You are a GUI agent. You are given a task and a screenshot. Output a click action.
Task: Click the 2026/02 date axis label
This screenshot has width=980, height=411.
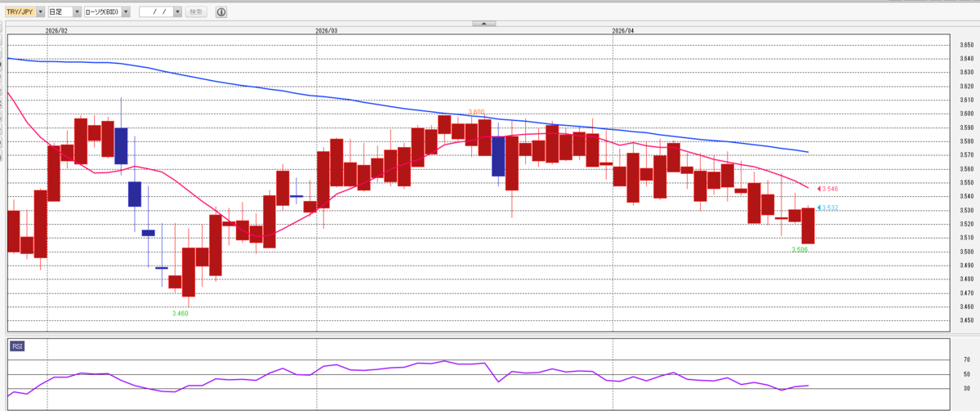tap(56, 29)
